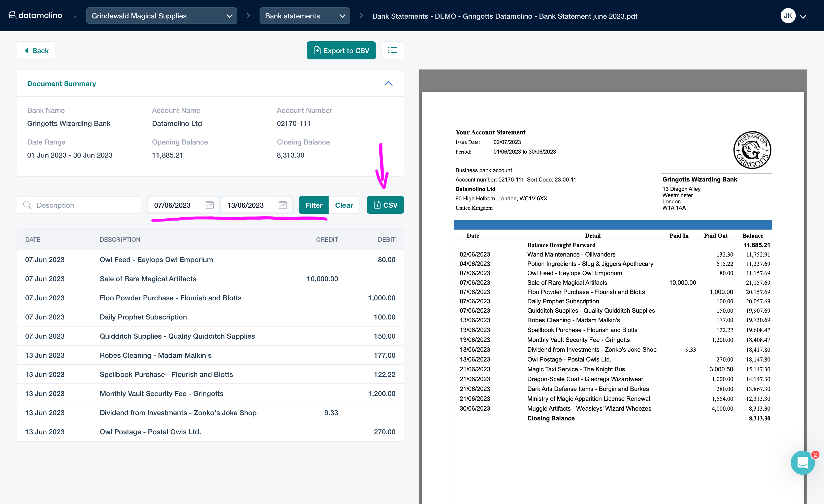Open the calendar picker for the start date
This screenshot has width=824, height=504.
click(x=209, y=205)
